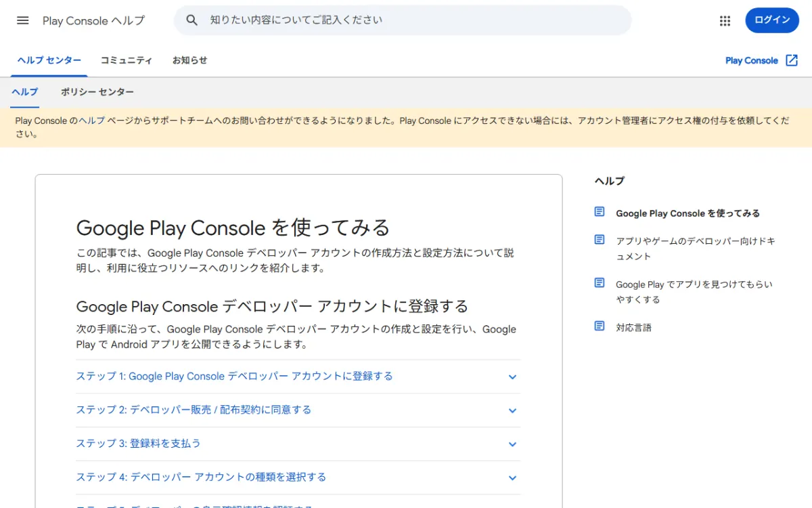Click heading Google Play Console デベロッパー アカウントに登録する
This screenshot has height=508, width=812.
[272, 306]
